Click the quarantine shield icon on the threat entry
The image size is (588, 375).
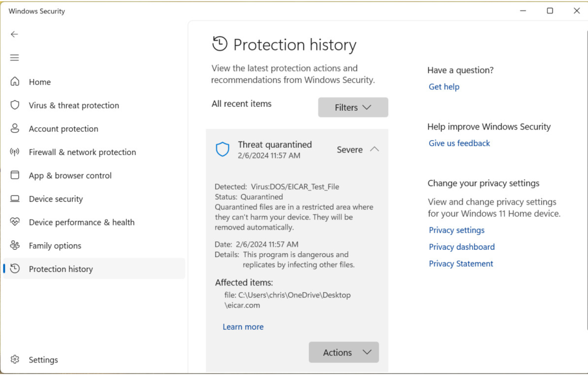pos(223,149)
